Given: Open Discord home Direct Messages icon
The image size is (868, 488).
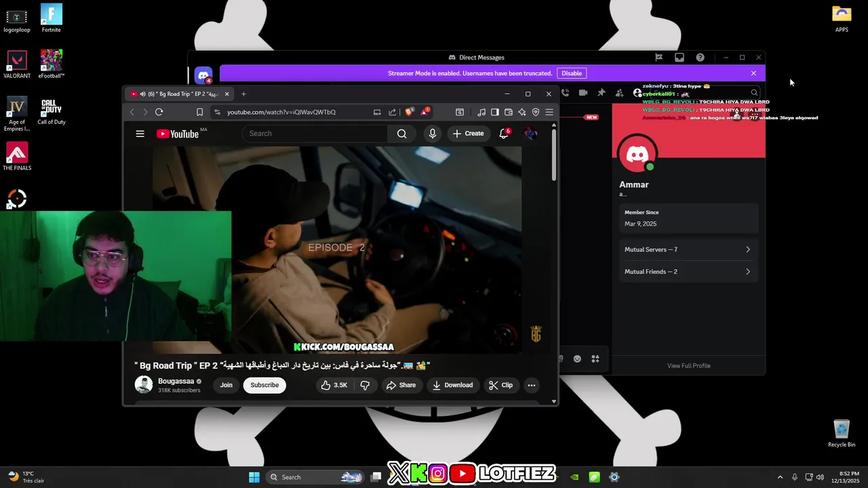Looking at the screenshot, I should coord(203,76).
